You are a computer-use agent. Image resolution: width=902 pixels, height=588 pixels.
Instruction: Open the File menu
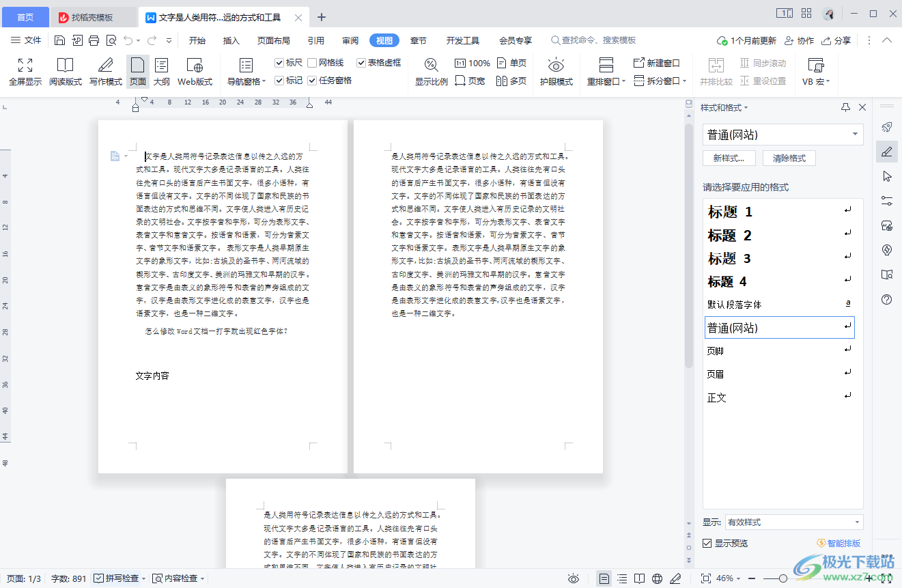(x=26, y=40)
